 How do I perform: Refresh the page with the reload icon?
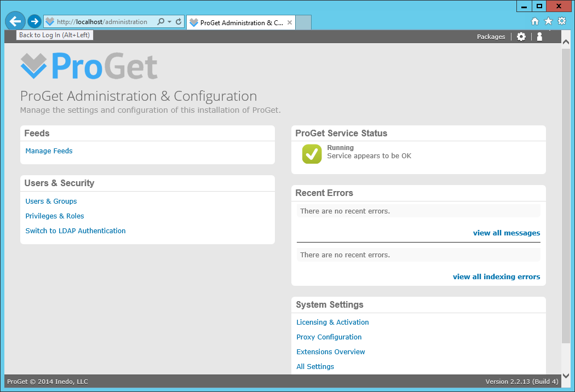(x=179, y=22)
